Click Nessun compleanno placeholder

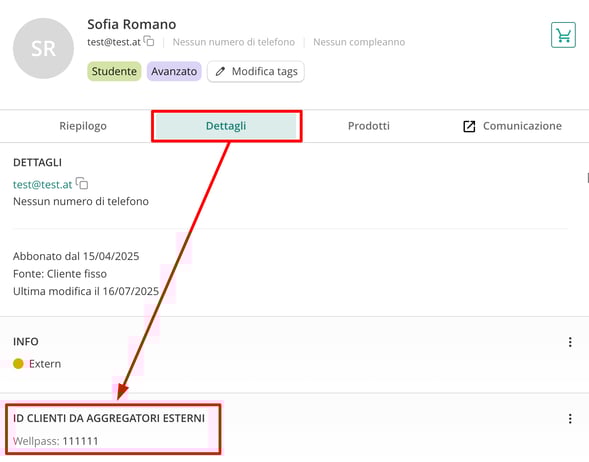point(359,42)
